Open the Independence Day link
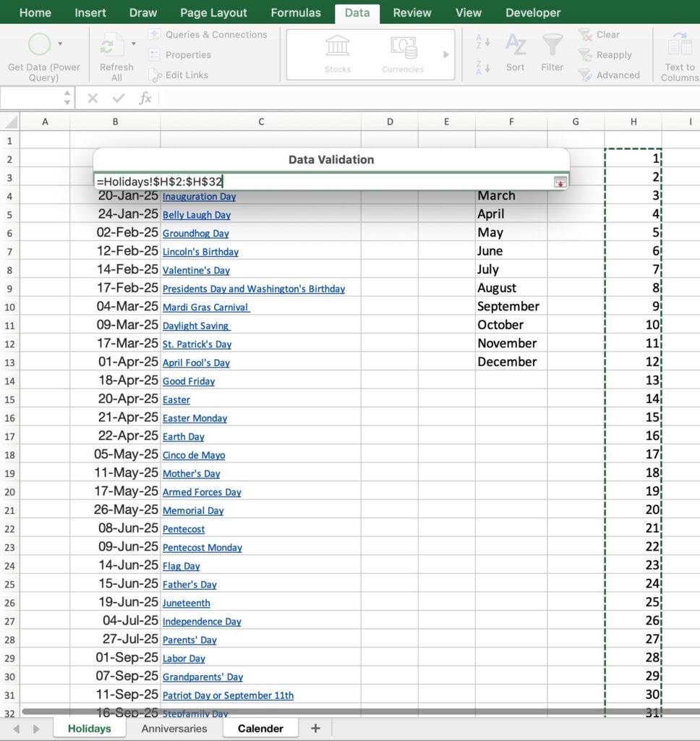 click(x=202, y=622)
